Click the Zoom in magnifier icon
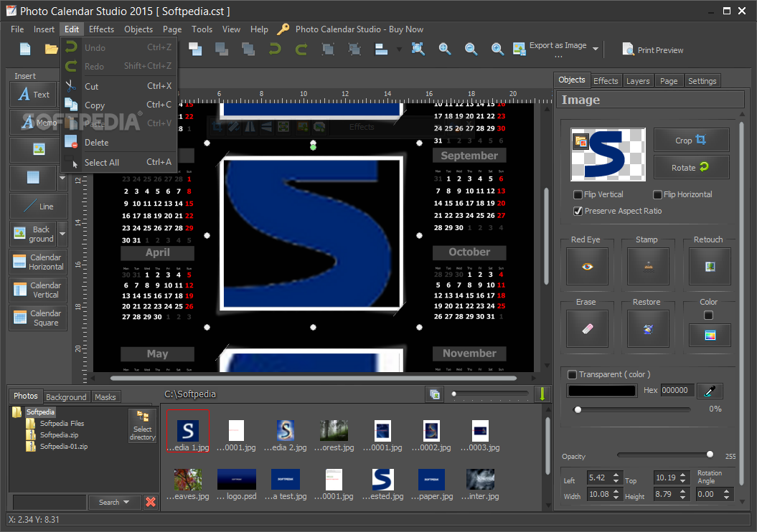 point(445,49)
